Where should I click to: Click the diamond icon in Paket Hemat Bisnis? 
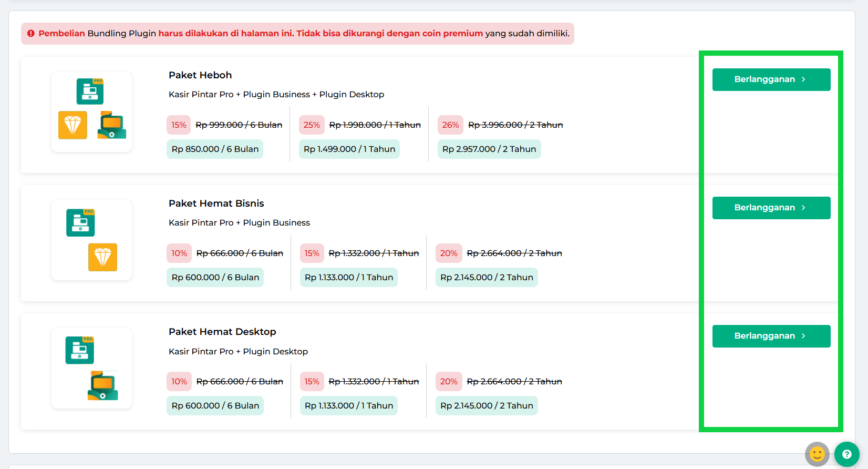pyautogui.click(x=102, y=257)
